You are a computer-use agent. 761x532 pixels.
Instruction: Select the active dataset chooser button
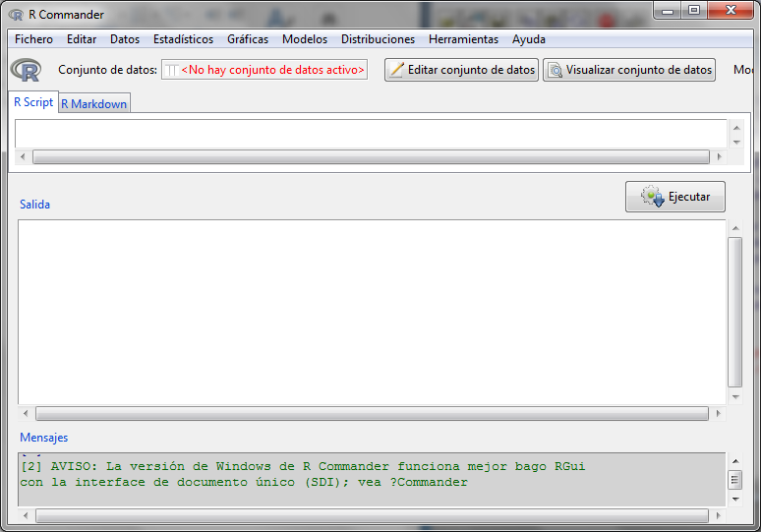(x=264, y=70)
